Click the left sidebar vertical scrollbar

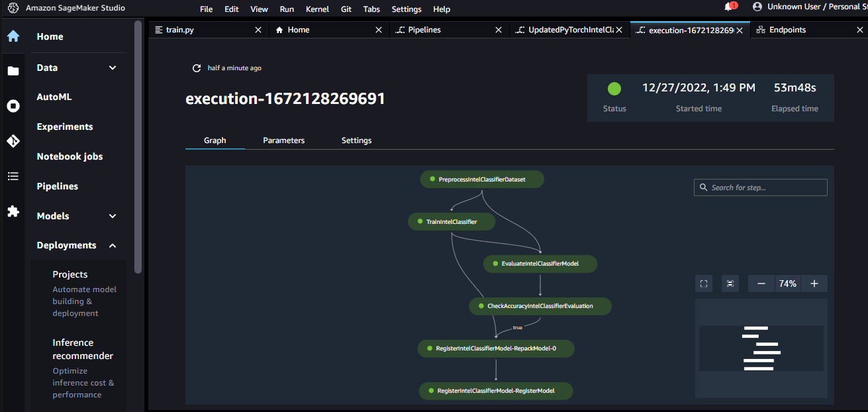coord(138,147)
